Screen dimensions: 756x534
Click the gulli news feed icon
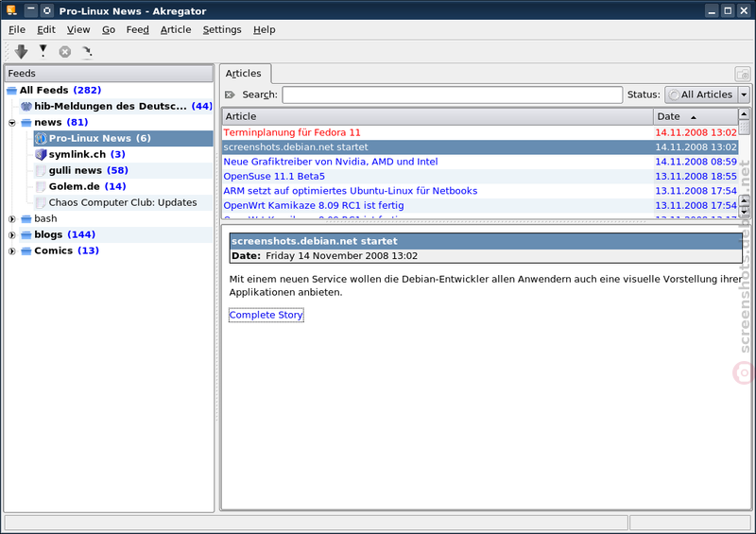pos(41,171)
